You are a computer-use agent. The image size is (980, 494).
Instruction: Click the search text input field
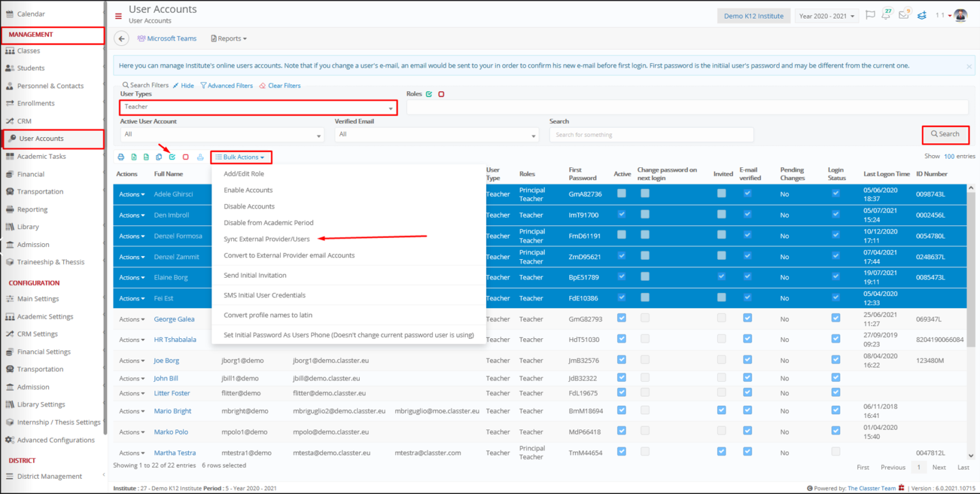click(x=651, y=135)
